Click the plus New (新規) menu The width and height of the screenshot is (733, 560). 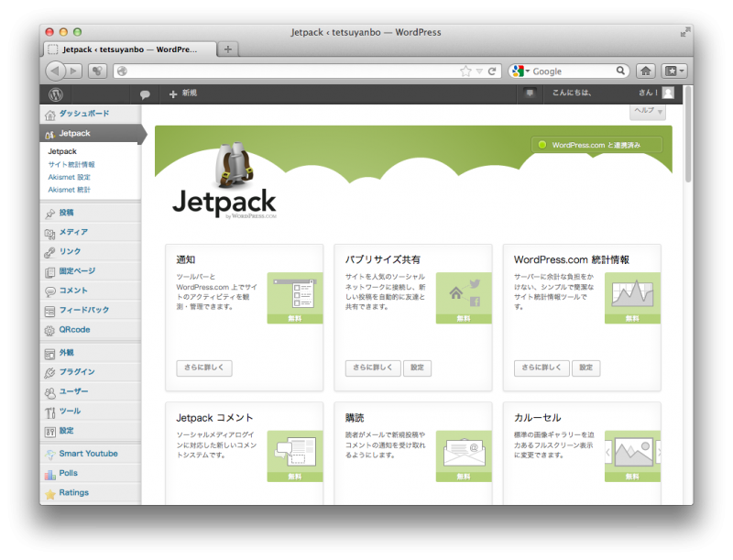(182, 93)
